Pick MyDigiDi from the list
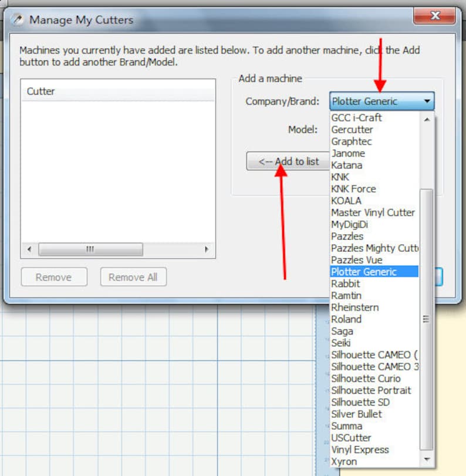The image size is (466, 476). pyautogui.click(x=374, y=224)
